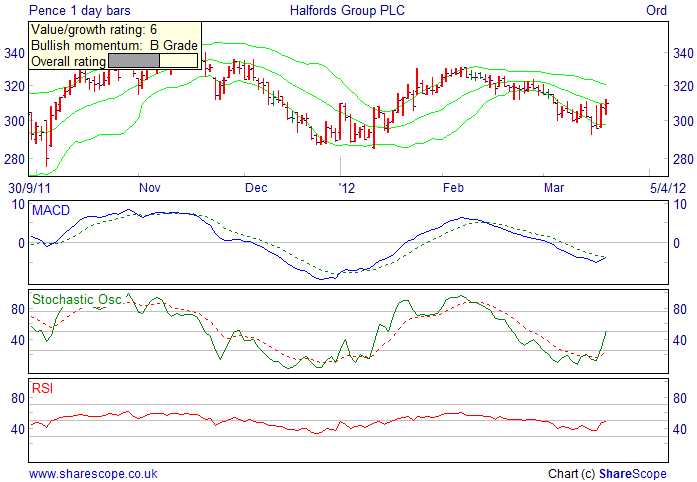Click the 300 price label on right axis
Viewport: 697px width, 482px height.
coord(683,121)
